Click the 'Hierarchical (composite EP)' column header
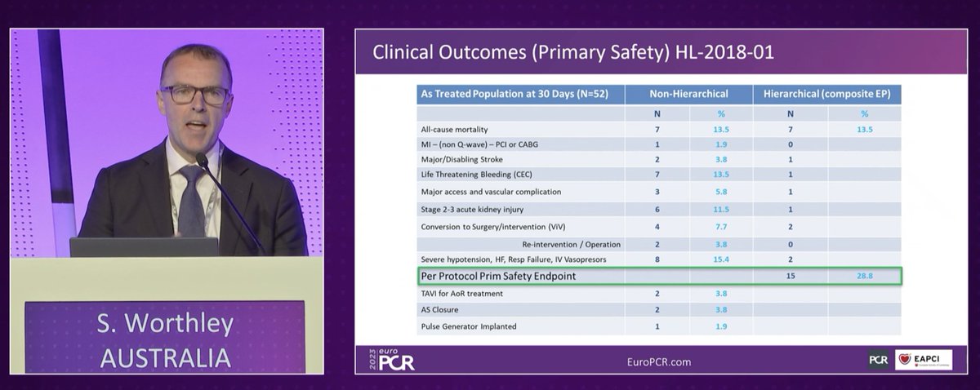This screenshot has width=980, height=390. [x=826, y=94]
